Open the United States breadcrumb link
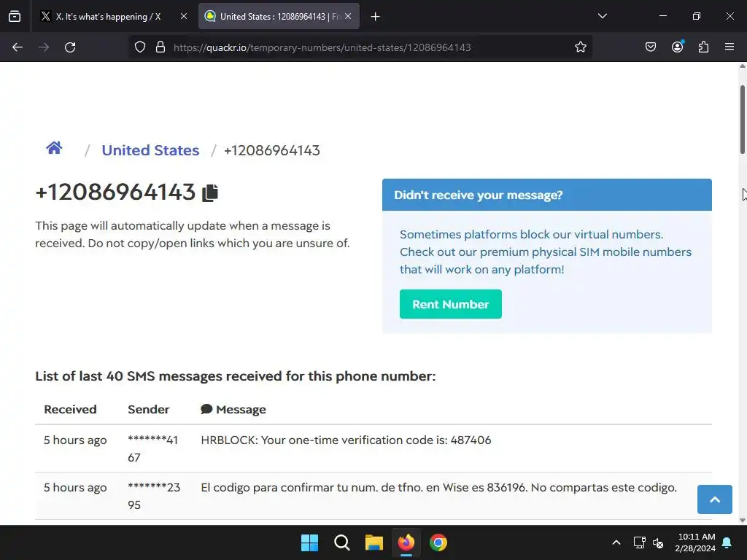The image size is (747, 560). (150, 150)
